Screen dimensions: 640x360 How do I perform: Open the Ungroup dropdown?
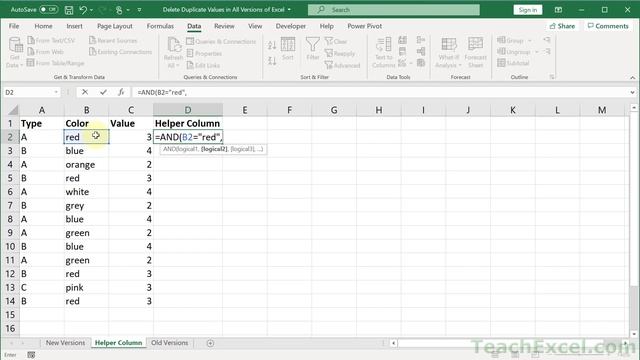[537, 52]
